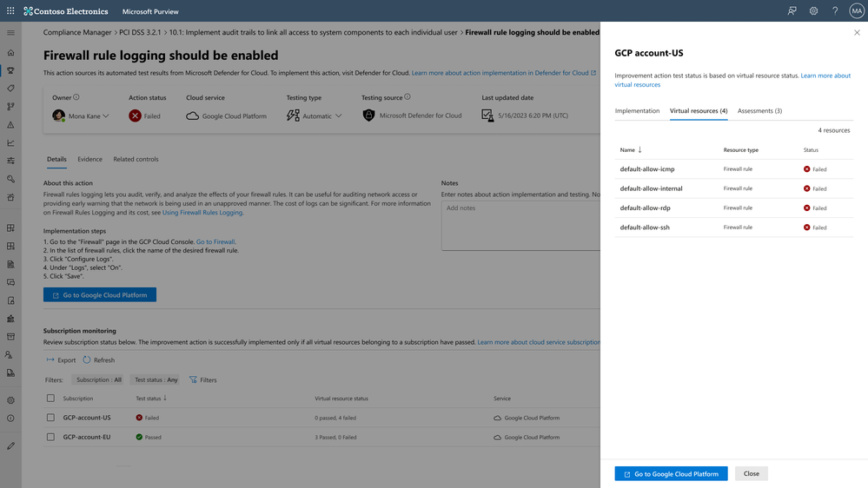Select the default-allow-ssh resource row
The width and height of the screenshot is (868, 488).
(x=733, y=227)
